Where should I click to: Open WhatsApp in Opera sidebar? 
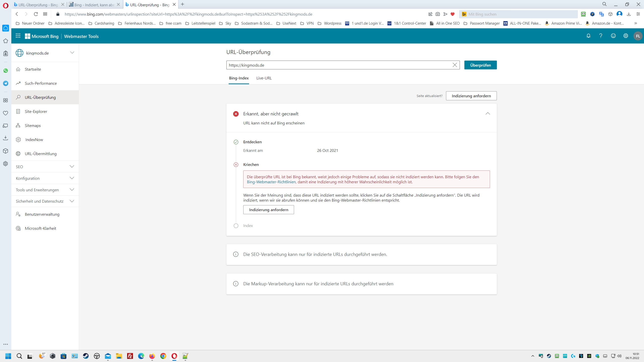[x=6, y=71]
